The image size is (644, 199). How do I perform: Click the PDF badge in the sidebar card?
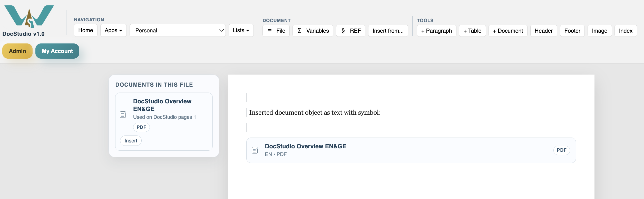pyautogui.click(x=141, y=127)
